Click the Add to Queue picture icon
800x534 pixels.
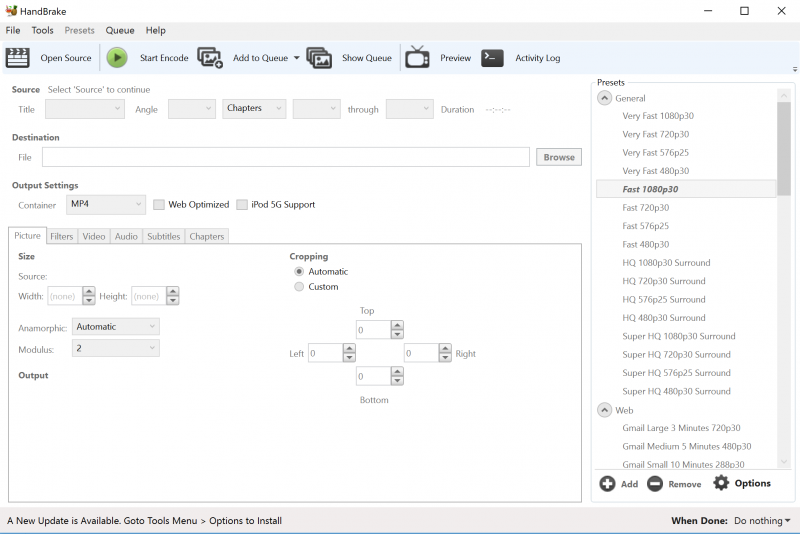click(210, 58)
